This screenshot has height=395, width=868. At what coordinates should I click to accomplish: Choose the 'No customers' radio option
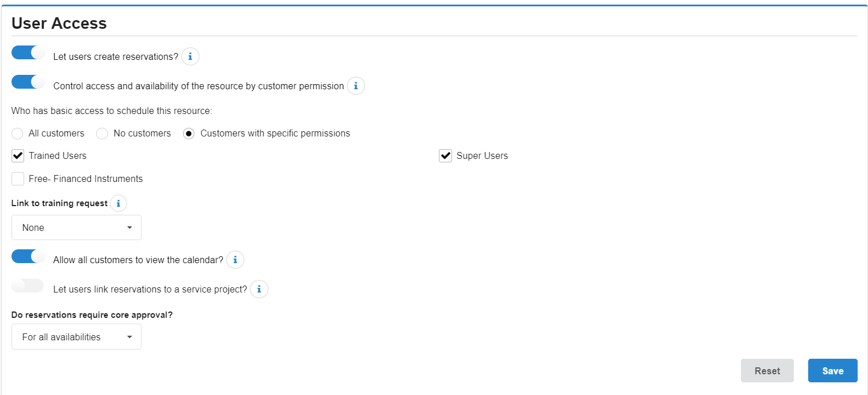(x=102, y=134)
